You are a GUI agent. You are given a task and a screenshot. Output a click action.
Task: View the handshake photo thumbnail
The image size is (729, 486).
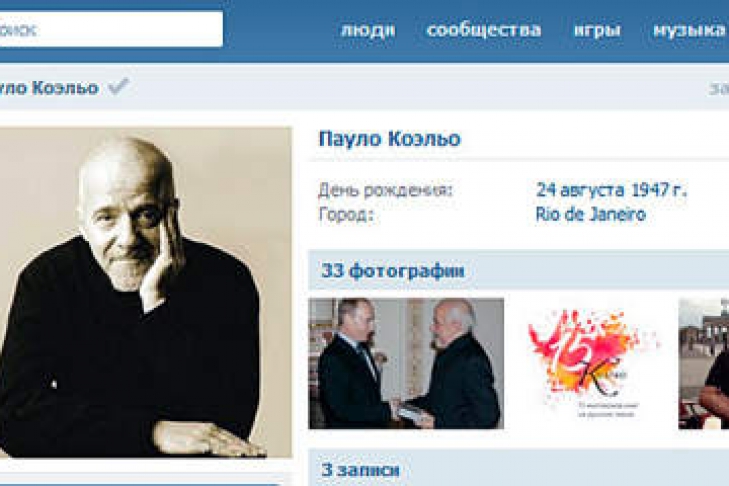(406, 363)
